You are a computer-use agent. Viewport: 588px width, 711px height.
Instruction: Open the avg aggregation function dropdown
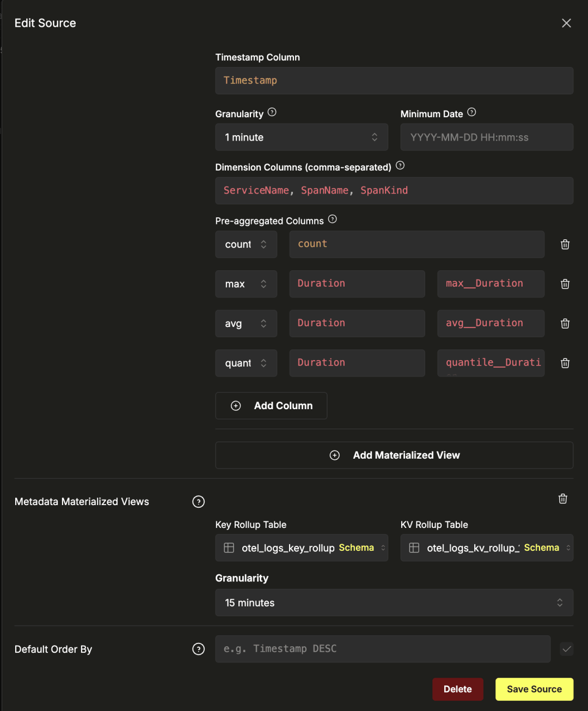[246, 324]
